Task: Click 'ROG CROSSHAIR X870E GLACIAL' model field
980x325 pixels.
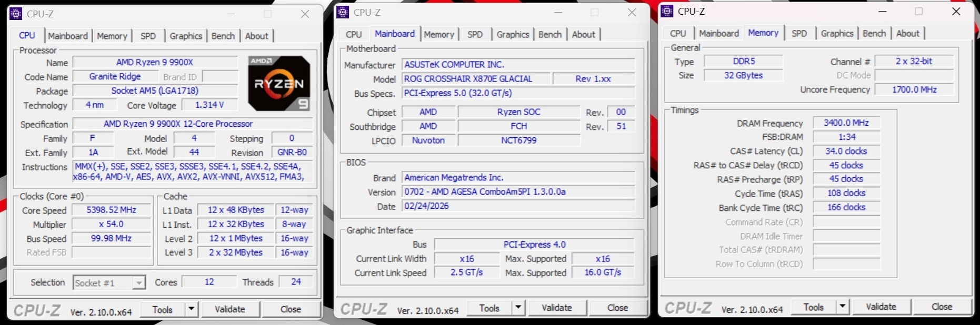Action: pyautogui.click(x=477, y=78)
